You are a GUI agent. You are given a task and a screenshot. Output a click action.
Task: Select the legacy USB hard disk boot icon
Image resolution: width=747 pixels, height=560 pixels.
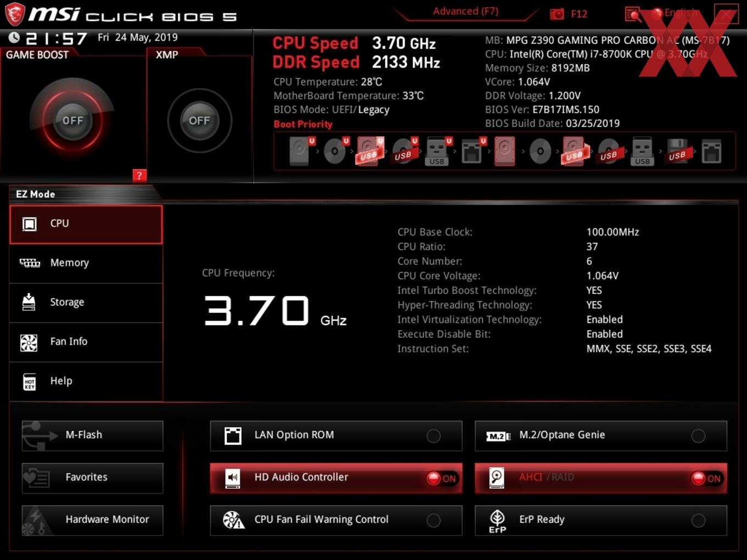coord(574,151)
